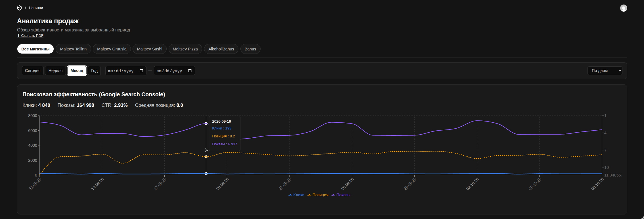This screenshot has width=644, height=219.
Task: Click the orange Позиция point on hover line
Action: click(x=206, y=157)
